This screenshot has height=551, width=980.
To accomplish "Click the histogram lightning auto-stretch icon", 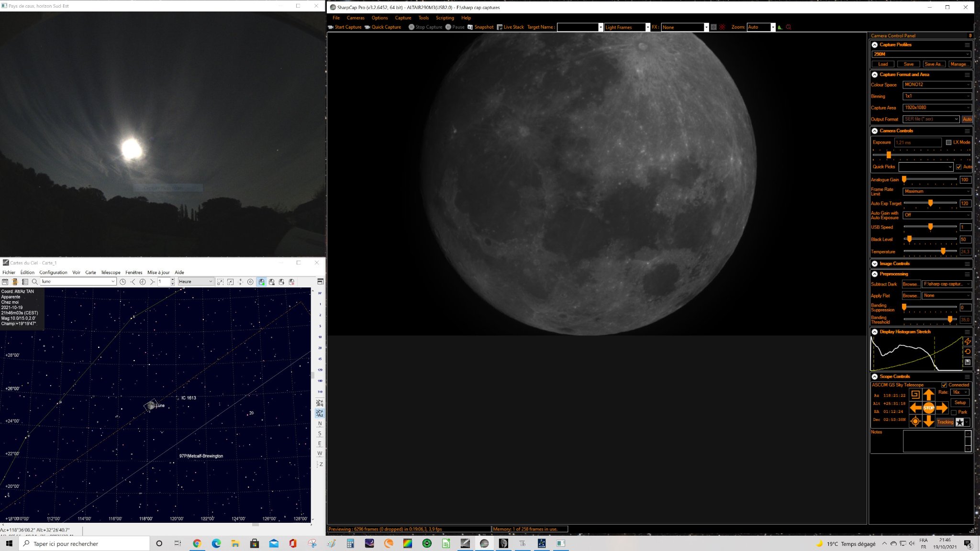I will coord(968,342).
